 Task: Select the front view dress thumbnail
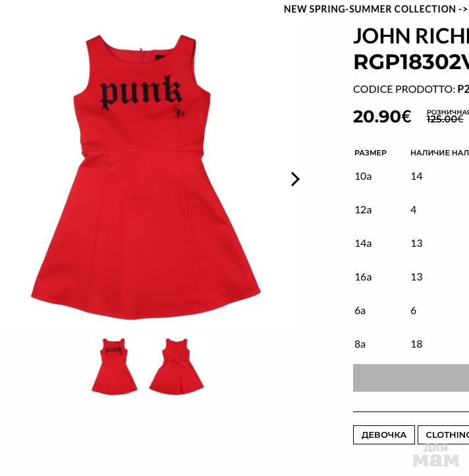115,367
